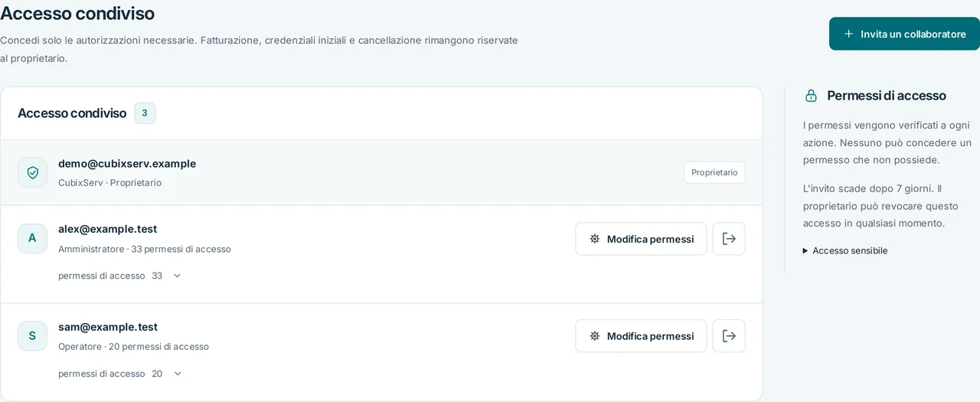Click the Proprietario badge on the owner row

[714, 172]
